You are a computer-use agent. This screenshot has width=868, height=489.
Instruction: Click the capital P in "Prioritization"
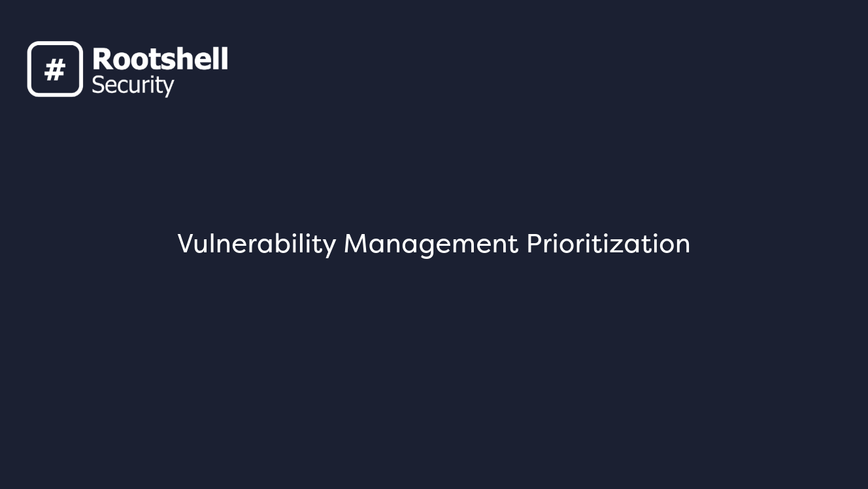coord(533,244)
